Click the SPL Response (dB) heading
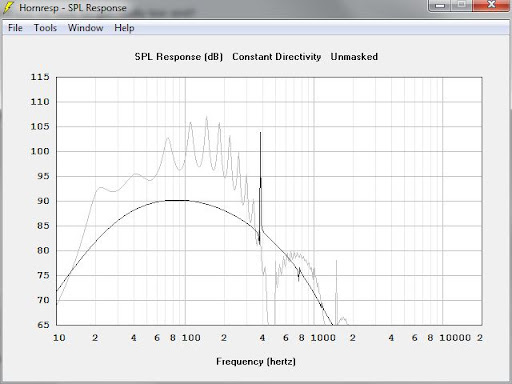This screenshot has width=512, height=384. coord(179,57)
